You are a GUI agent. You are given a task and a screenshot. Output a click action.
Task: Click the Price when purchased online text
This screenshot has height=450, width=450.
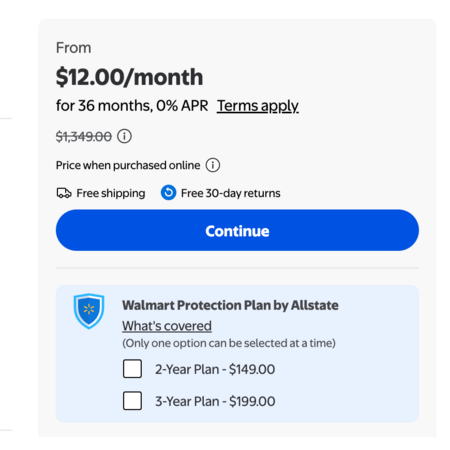point(128,165)
